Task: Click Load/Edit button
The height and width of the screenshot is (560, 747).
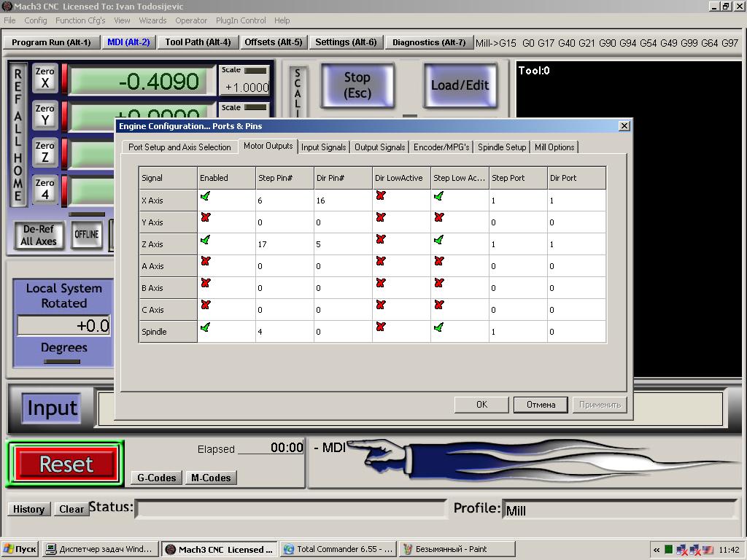Action: (x=460, y=85)
